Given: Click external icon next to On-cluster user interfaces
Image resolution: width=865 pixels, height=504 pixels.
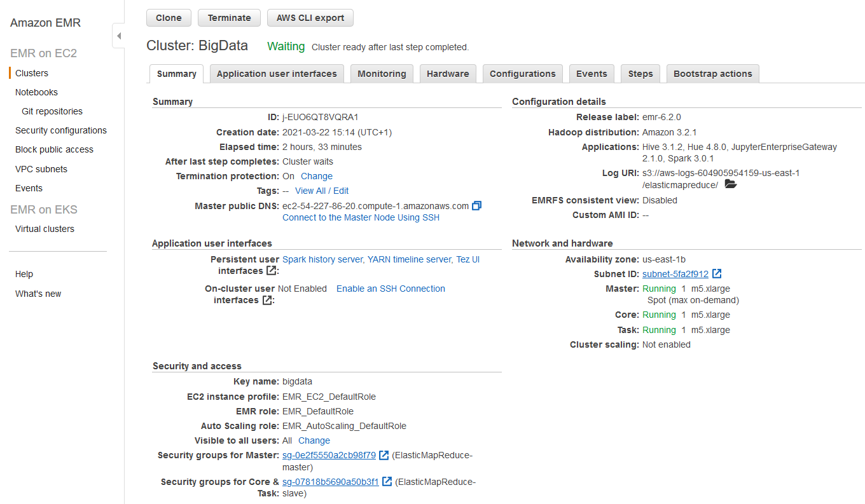Looking at the screenshot, I should click(268, 300).
